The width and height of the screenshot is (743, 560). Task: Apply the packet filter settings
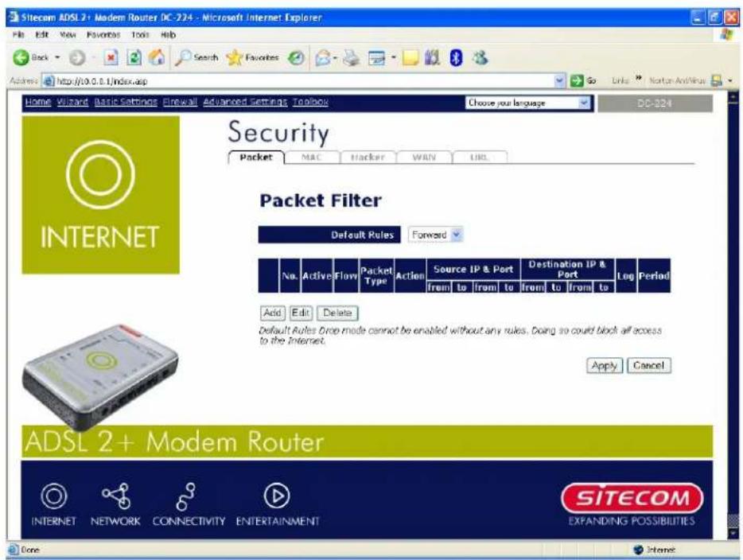[604, 365]
